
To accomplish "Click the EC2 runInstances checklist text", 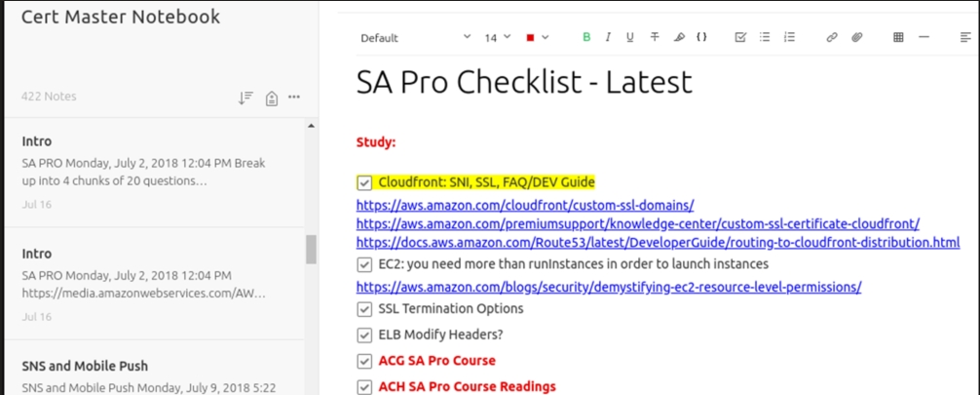I will pos(573,264).
